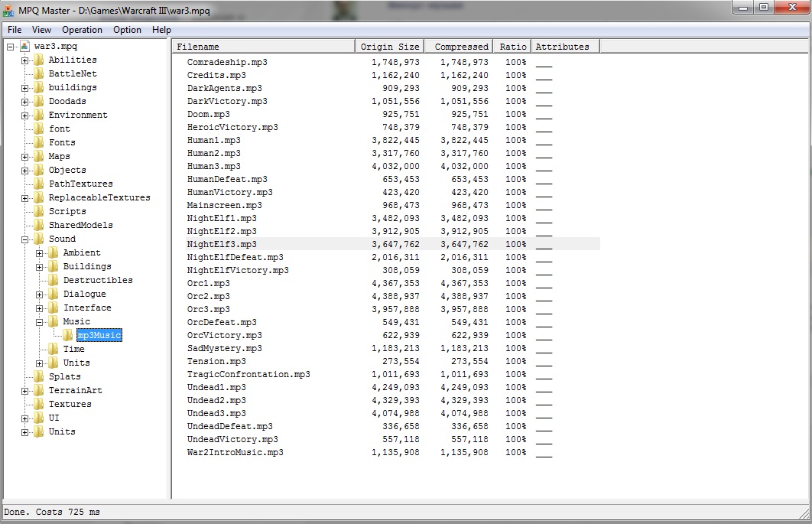Click the Sound folder icon

coord(39,239)
